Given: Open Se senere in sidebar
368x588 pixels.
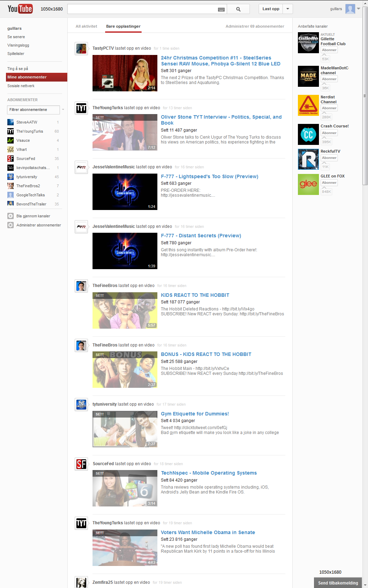Looking at the screenshot, I should [16, 37].
